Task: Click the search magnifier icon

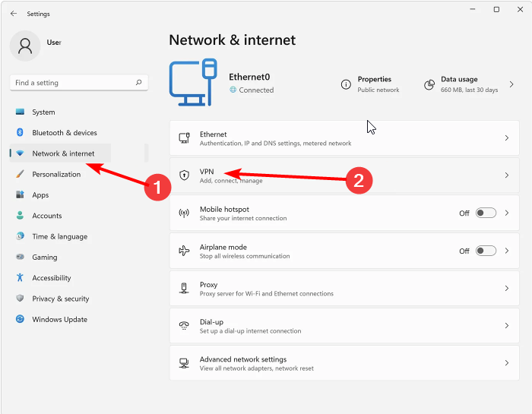Action: (138, 82)
